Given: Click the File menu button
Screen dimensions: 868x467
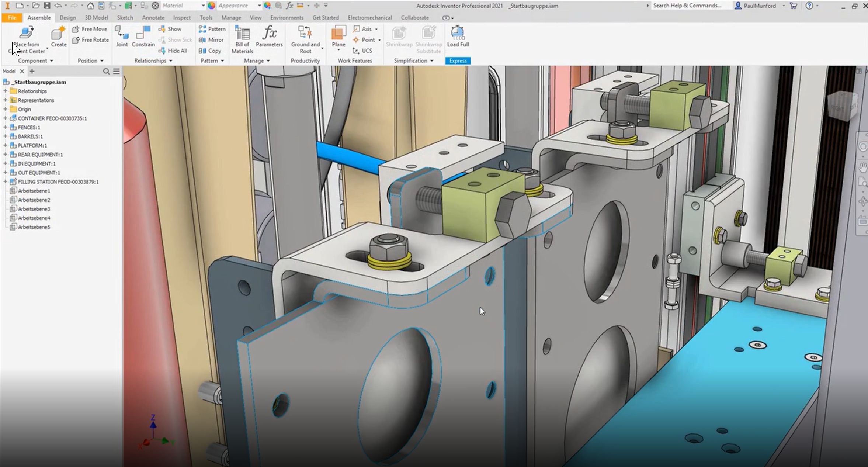Looking at the screenshot, I should [12, 18].
